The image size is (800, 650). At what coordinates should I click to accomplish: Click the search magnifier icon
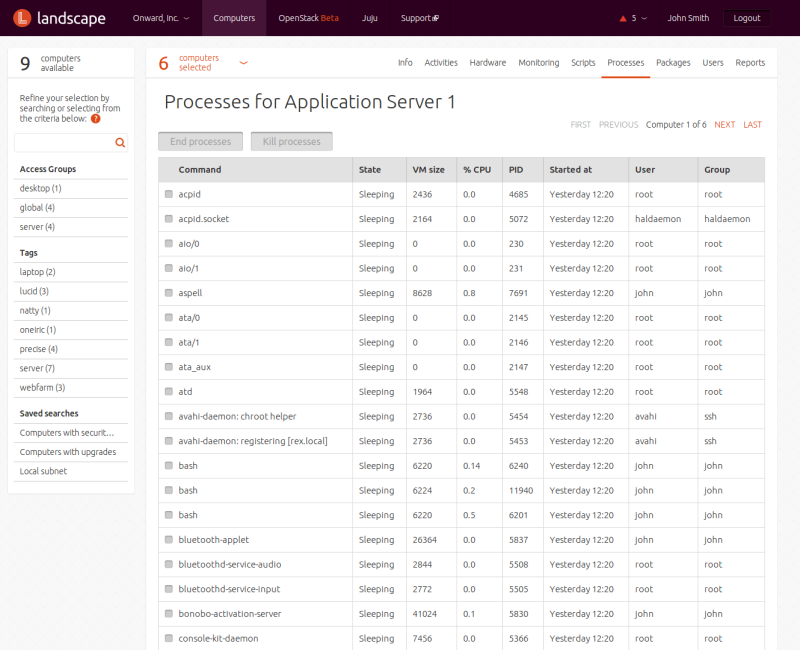click(x=120, y=143)
